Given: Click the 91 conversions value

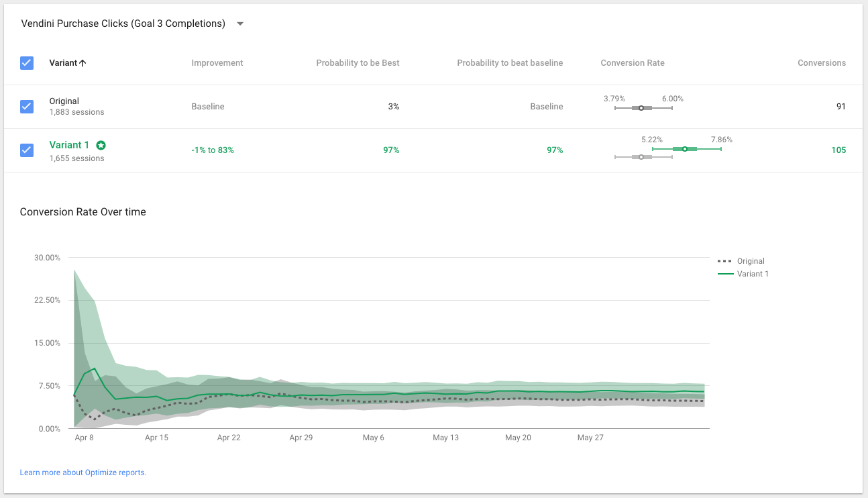Looking at the screenshot, I should tap(841, 107).
